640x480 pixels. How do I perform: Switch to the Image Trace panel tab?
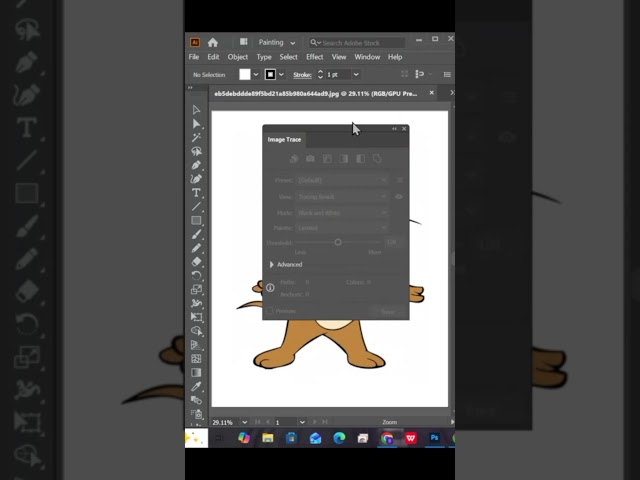(284, 140)
